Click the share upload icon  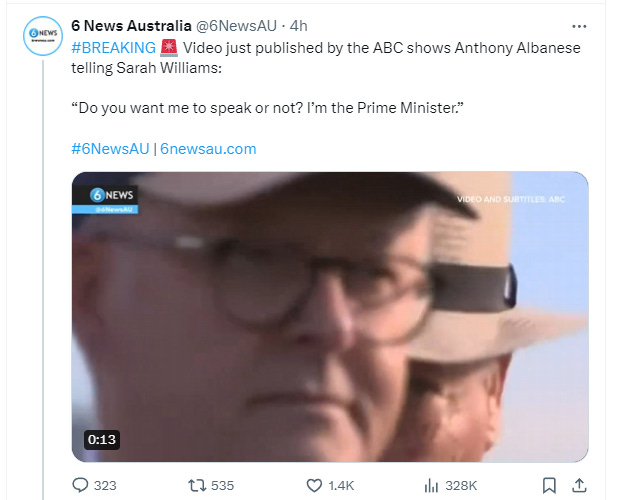(579, 485)
